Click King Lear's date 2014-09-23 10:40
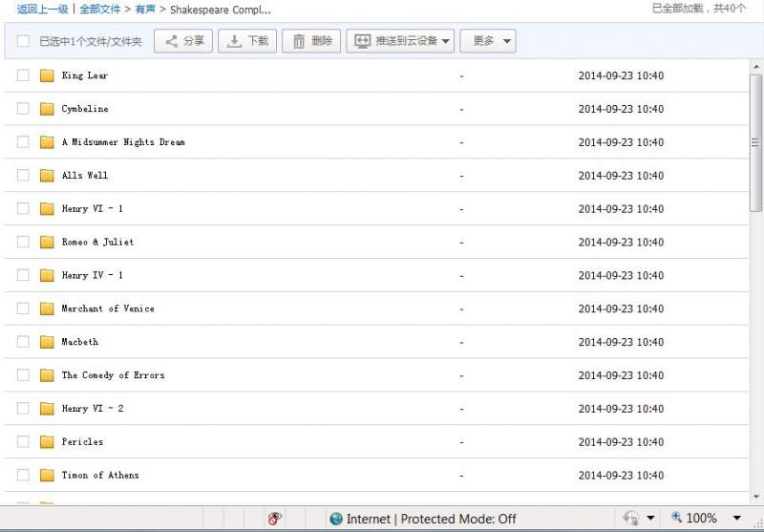The image size is (764, 532). pos(621,75)
